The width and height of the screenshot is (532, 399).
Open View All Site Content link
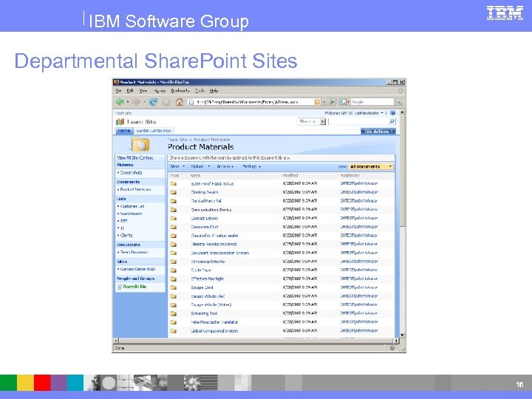135,158
